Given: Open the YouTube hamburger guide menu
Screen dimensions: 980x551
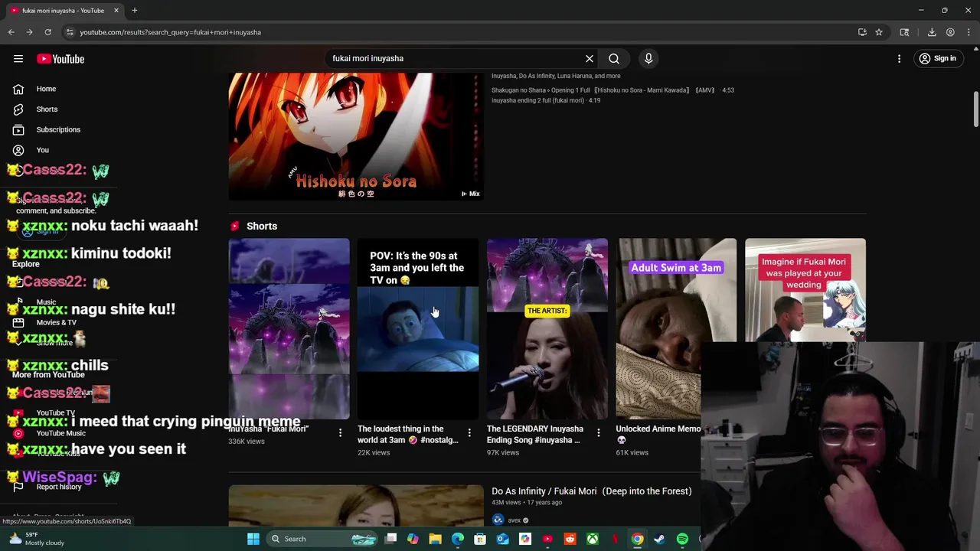Looking at the screenshot, I should [x=18, y=59].
